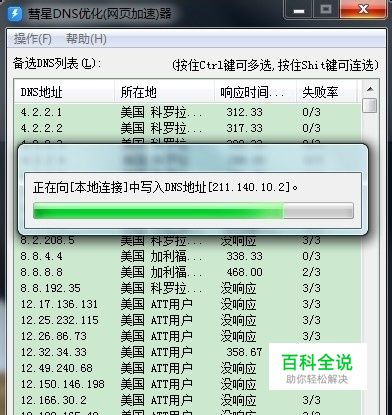The height and width of the screenshot is (415, 392).
Task: Select the 8.8.4.4 DNS row
Action: coord(187,256)
